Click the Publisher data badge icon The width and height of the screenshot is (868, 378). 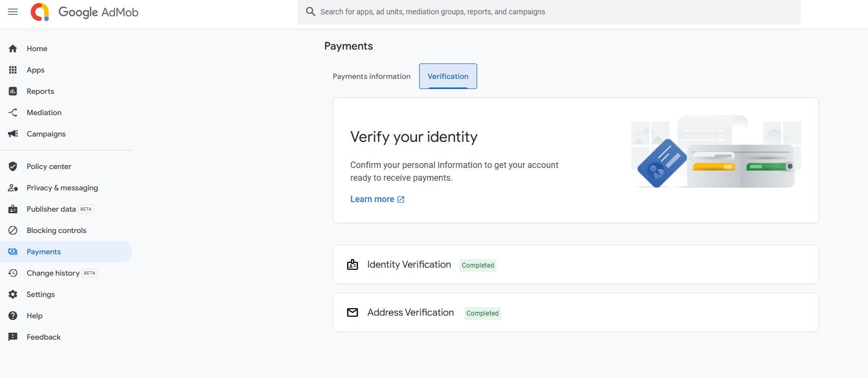[13, 209]
